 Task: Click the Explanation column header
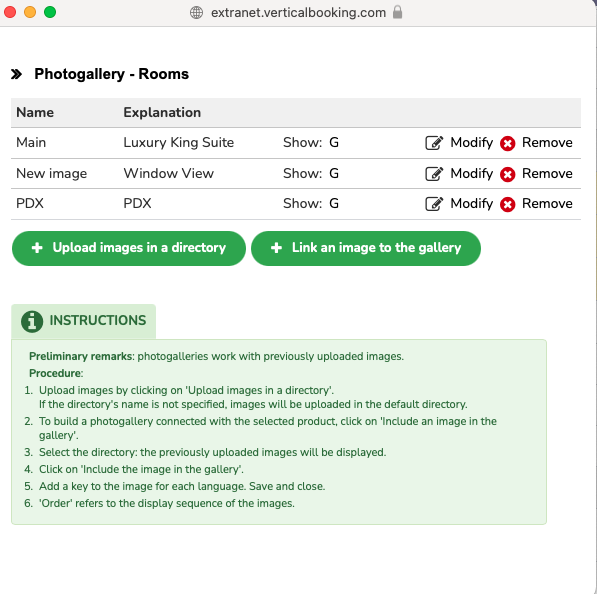(x=162, y=112)
